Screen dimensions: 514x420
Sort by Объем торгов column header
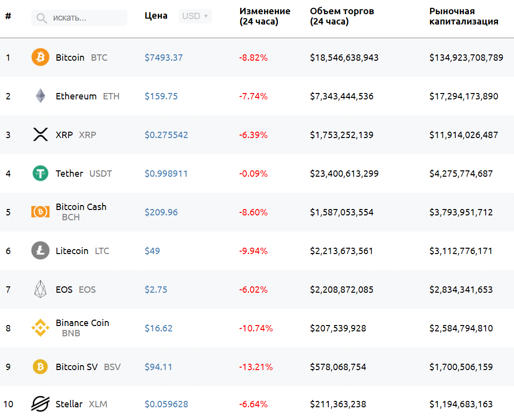342,16
